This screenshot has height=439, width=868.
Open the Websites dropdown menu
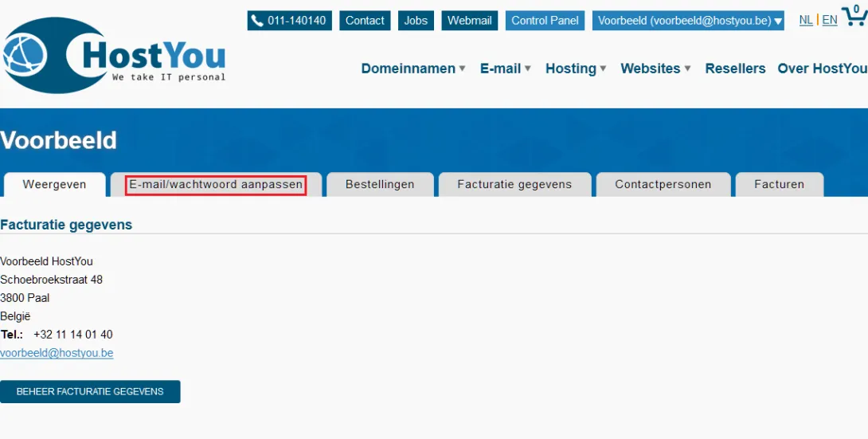(655, 69)
